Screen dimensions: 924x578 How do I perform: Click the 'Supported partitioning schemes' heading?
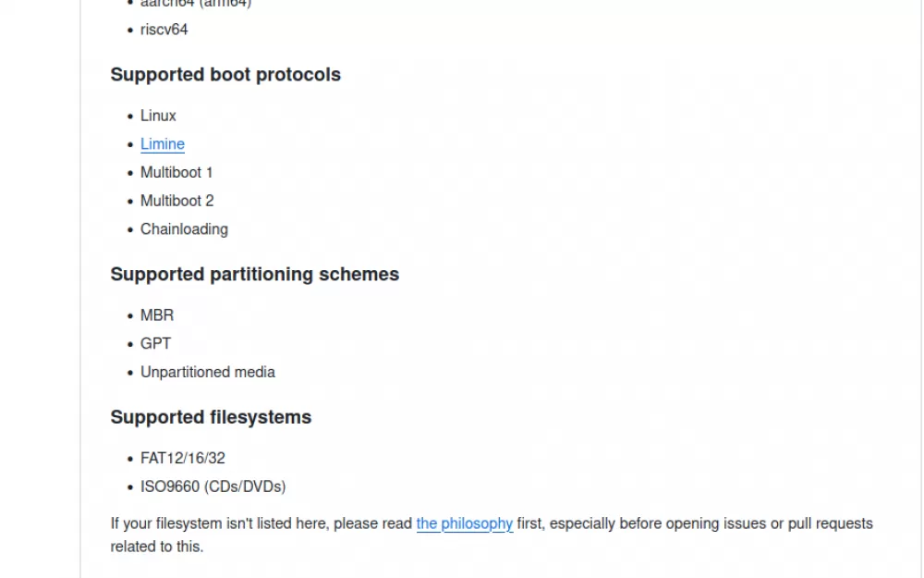coord(255,275)
